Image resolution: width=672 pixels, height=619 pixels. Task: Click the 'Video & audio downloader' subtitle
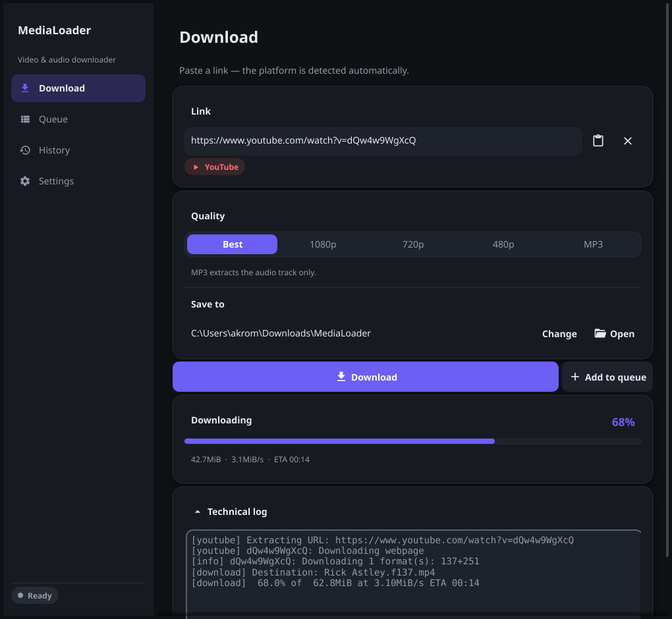[x=67, y=59]
